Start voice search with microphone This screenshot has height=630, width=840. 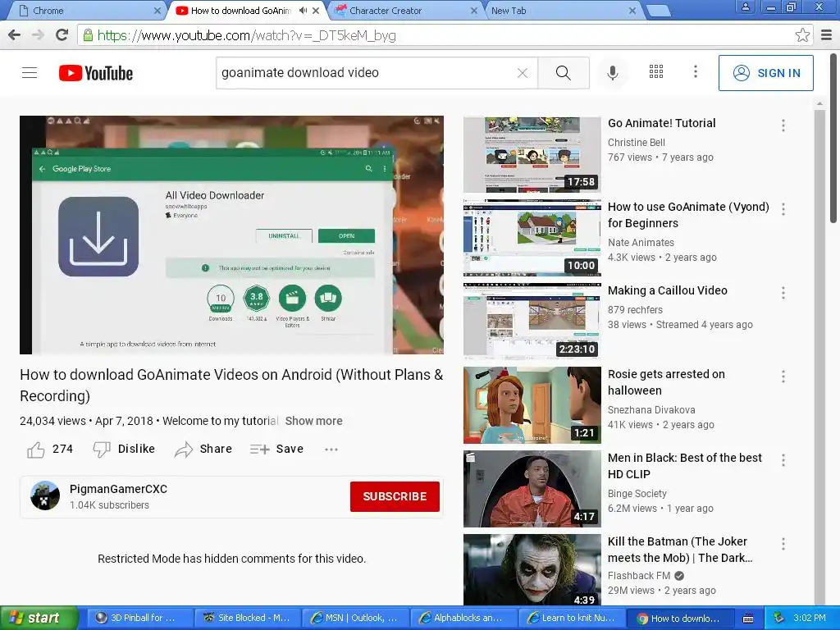[x=612, y=73]
